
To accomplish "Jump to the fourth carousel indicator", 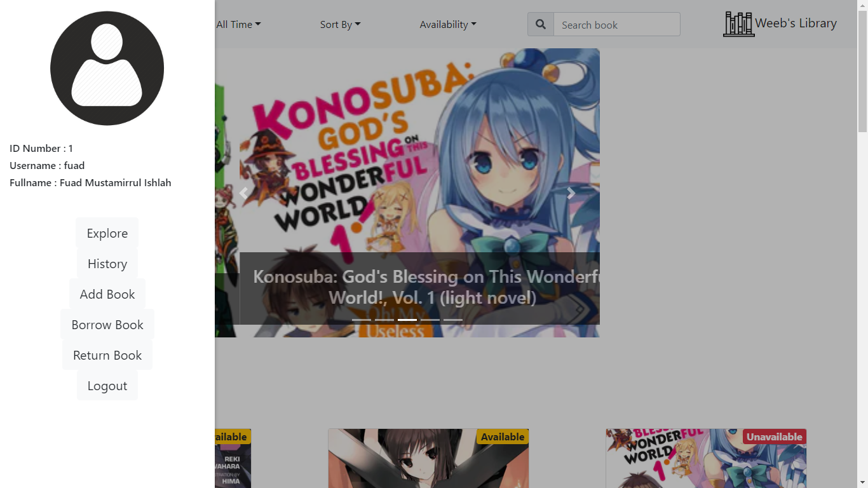I will click(x=430, y=320).
